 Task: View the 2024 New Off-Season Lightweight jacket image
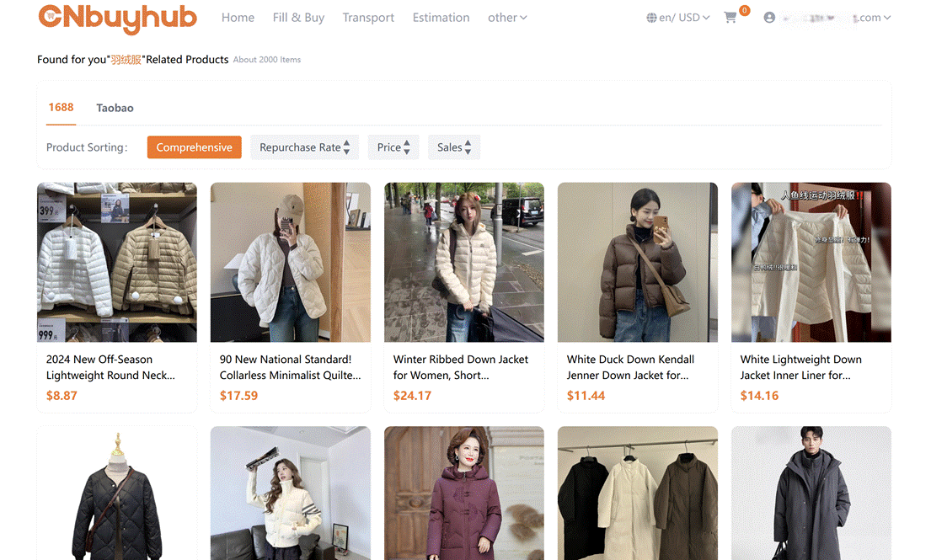coord(117,262)
